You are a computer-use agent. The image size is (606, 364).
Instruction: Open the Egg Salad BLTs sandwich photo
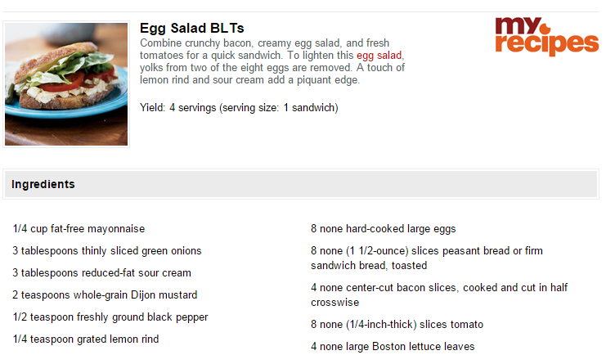click(66, 84)
